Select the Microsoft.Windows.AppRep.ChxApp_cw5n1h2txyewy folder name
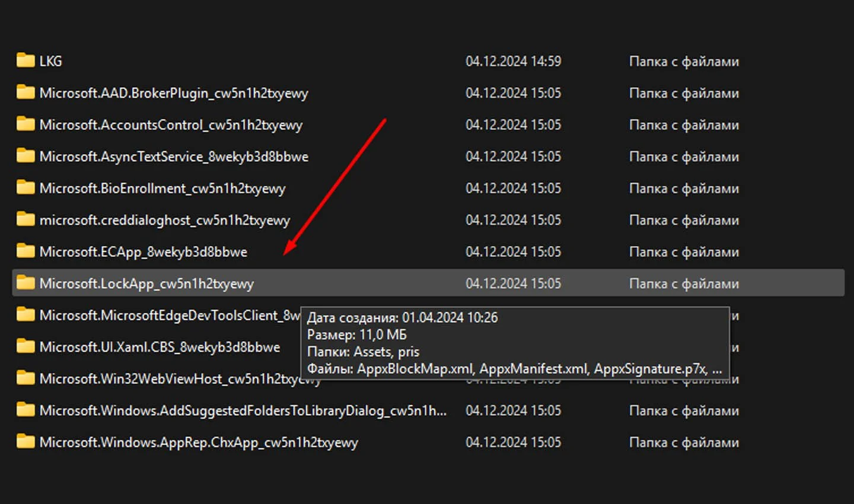The width and height of the screenshot is (854, 504). [x=199, y=442]
